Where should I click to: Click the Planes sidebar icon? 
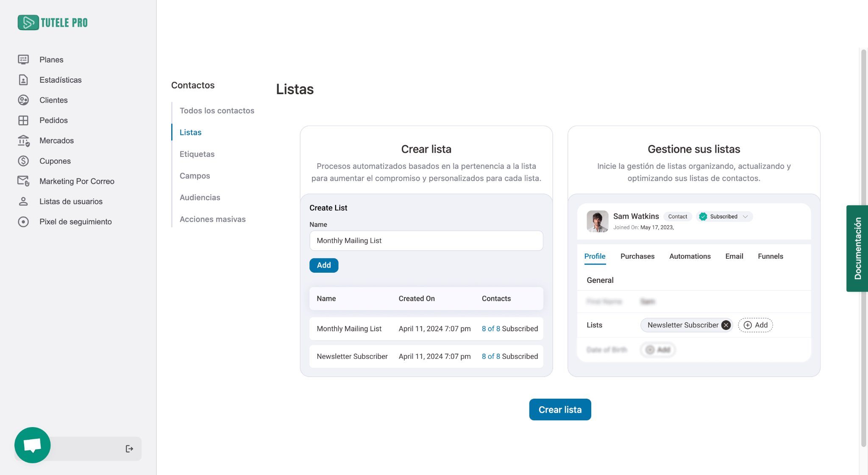[23, 60]
